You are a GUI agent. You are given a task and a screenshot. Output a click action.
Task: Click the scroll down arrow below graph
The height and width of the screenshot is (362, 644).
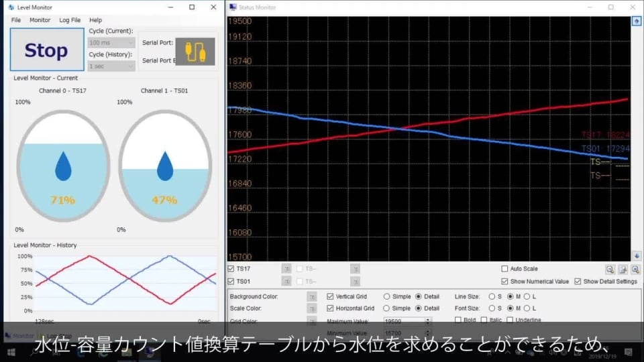click(x=636, y=256)
